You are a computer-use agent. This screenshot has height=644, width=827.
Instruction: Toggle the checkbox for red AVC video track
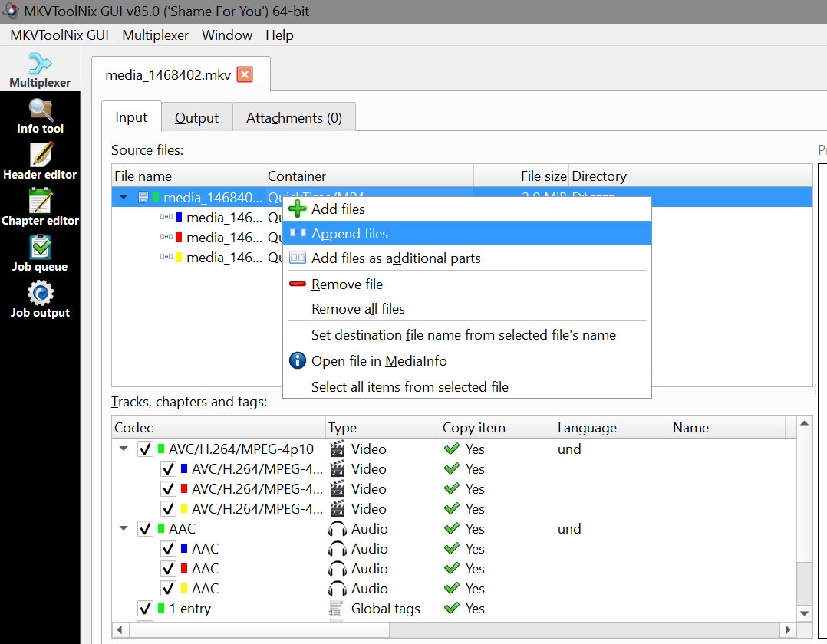[x=168, y=489]
